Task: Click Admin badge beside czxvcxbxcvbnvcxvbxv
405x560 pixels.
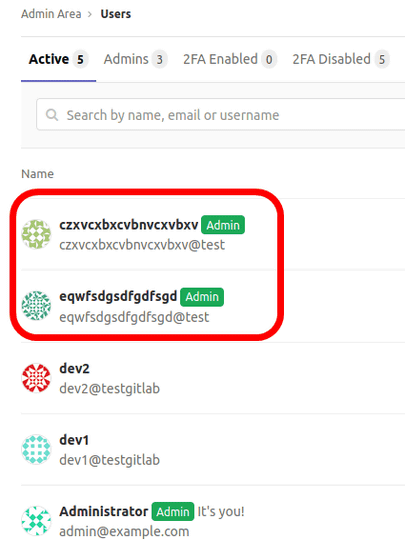Action: (x=223, y=225)
